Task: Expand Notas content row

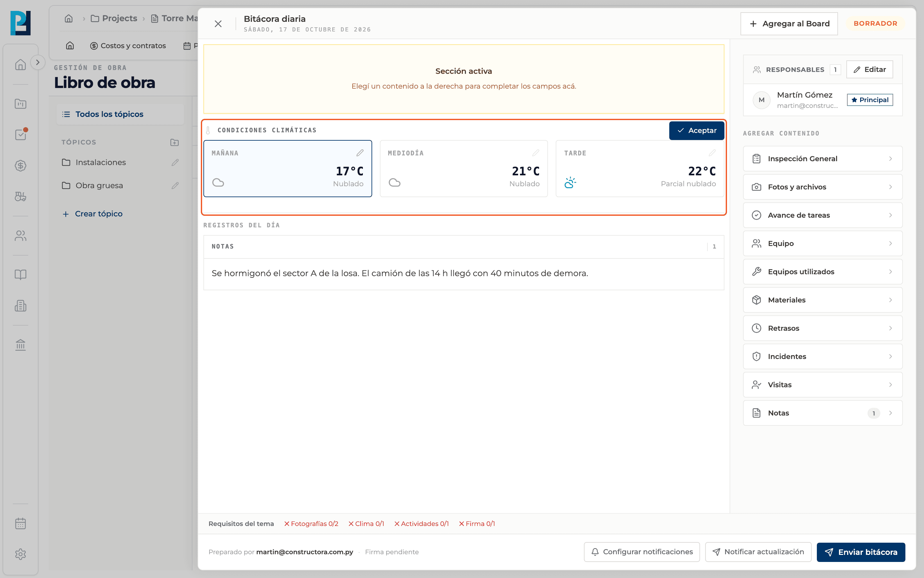Action: pos(823,413)
